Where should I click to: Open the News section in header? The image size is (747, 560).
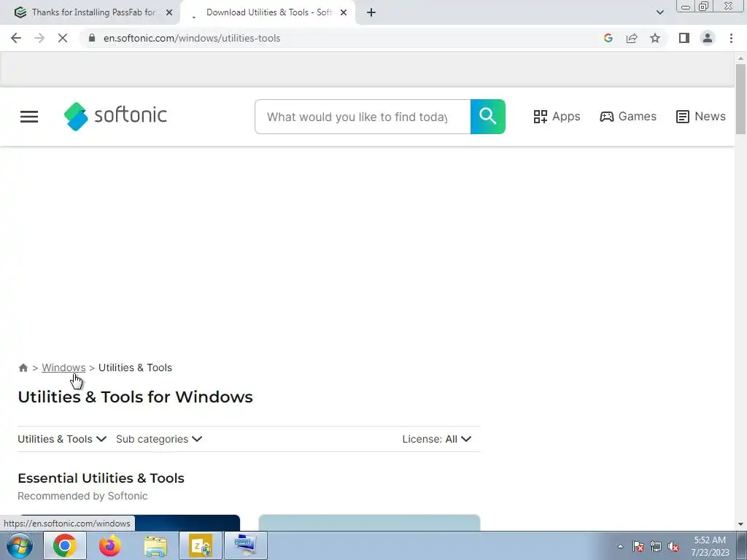pyautogui.click(x=700, y=117)
